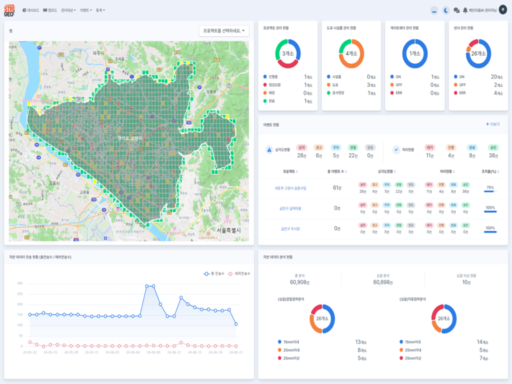Click the highest peak point on line chart
This screenshot has height=384, width=512.
[147, 286]
